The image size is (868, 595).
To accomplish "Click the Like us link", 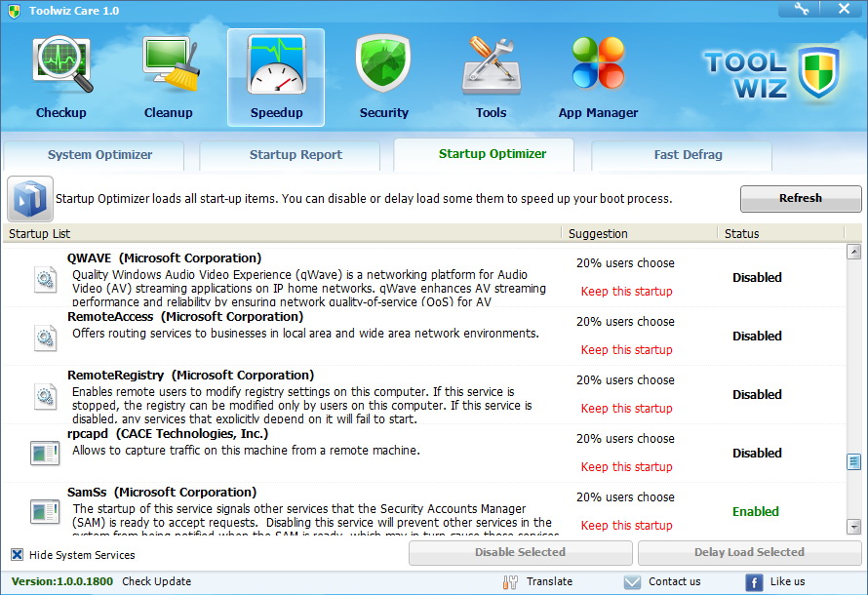I will coord(787,581).
